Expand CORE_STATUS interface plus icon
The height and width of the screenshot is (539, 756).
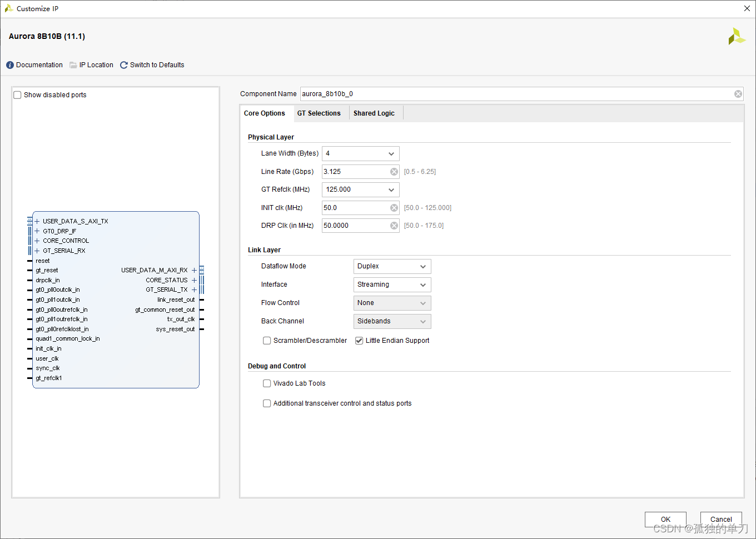click(x=194, y=280)
